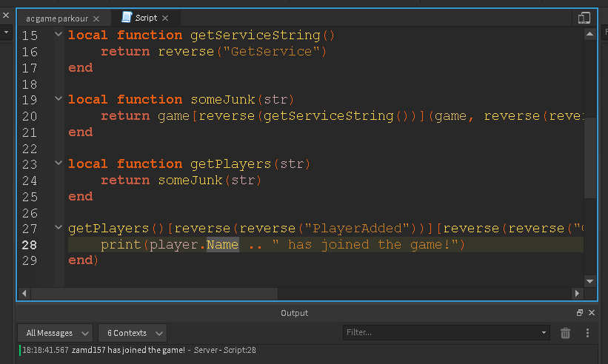Close the Output panel

pos(592,312)
